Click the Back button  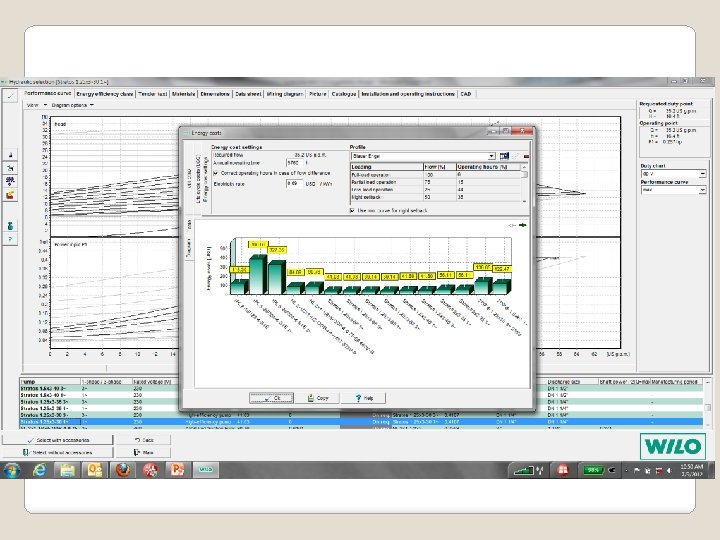pos(143,440)
